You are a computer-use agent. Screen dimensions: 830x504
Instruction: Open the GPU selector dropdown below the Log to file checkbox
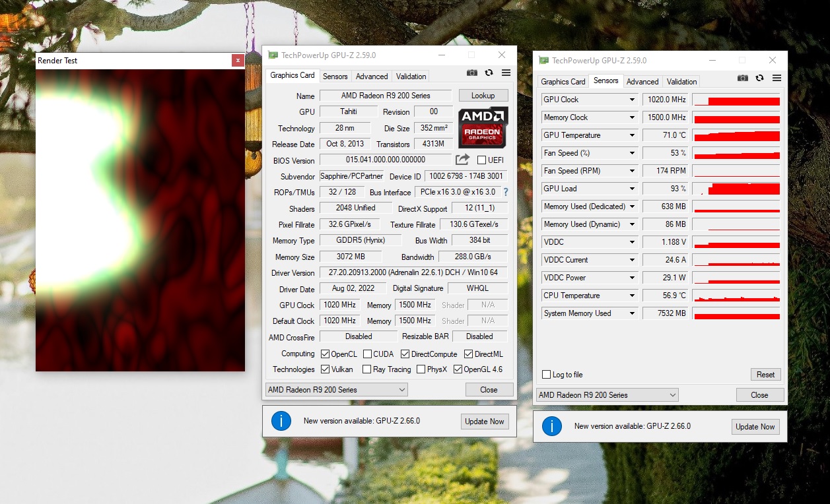607,395
